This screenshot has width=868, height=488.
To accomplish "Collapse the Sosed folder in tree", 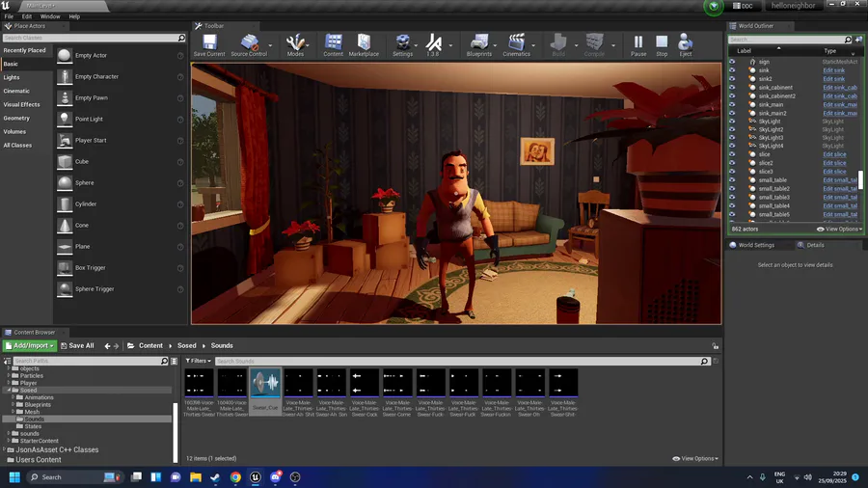I will tap(10, 390).
